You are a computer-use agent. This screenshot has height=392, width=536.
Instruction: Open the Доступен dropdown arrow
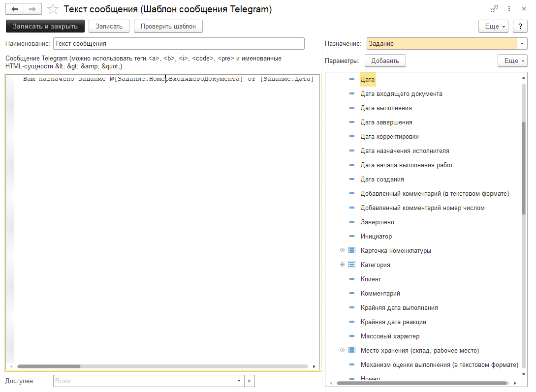point(239,381)
